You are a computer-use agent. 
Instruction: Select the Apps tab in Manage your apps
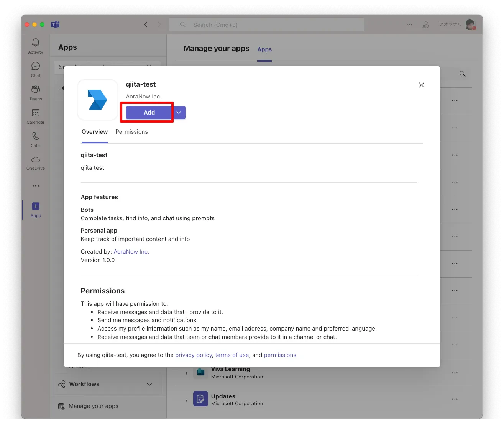pyautogui.click(x=264, y=49)
